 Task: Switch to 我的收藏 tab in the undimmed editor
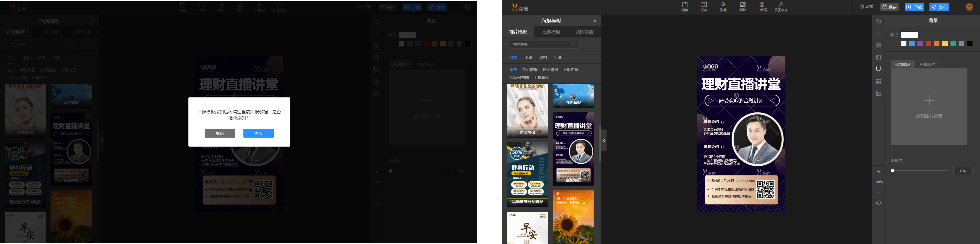click(584, 32)
